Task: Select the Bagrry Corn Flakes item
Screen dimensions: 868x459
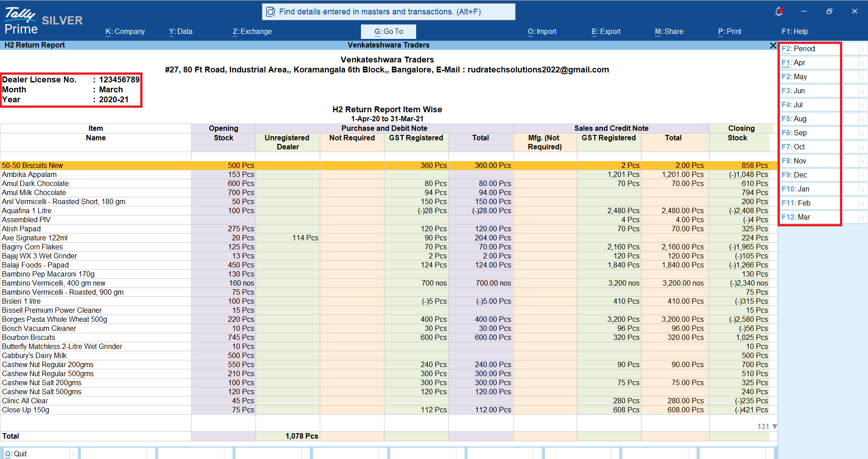Action: [33, 247]
